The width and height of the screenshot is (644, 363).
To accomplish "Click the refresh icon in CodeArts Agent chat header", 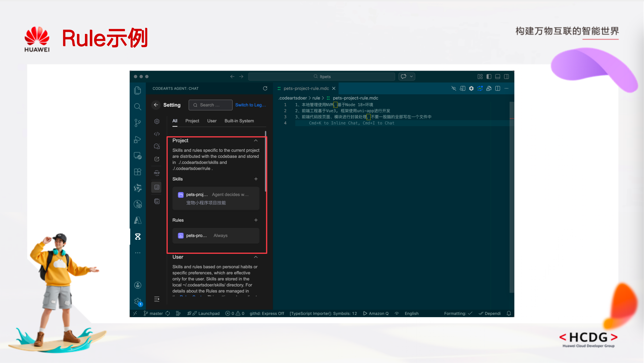I will [x=265, y=88].
